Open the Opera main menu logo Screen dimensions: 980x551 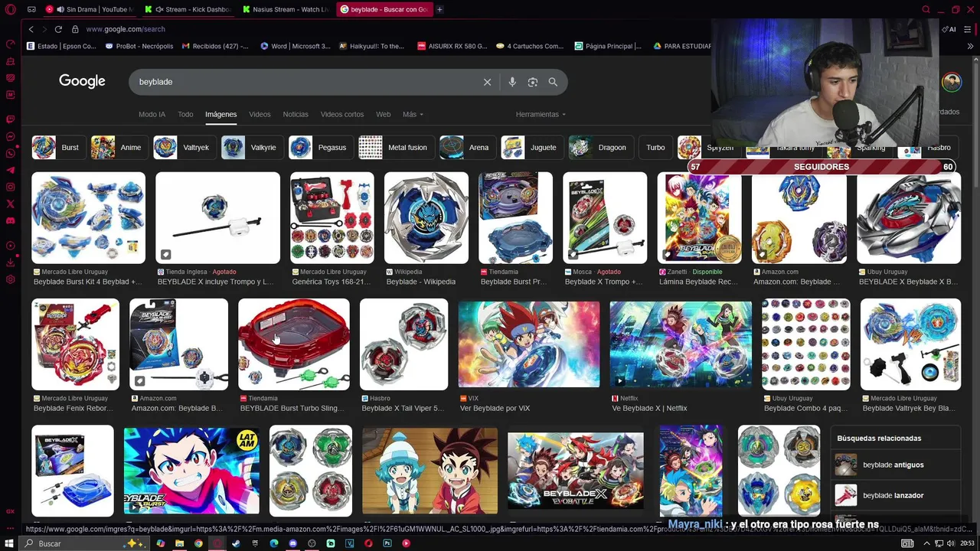tap(11, 9)
